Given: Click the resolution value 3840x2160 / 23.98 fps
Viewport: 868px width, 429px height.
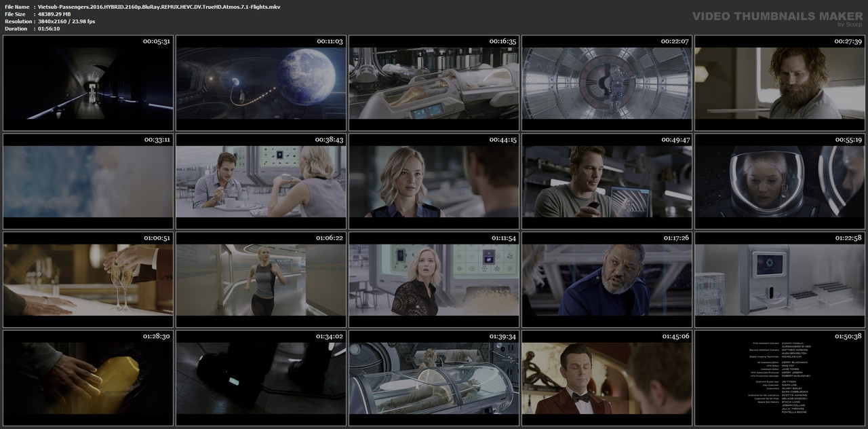Looking at the screenshot, I should [66, 22].
